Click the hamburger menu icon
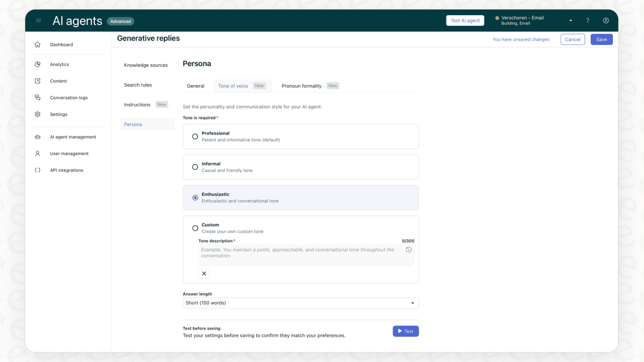Viewport: 644px width, 362px height. [38, 20]
